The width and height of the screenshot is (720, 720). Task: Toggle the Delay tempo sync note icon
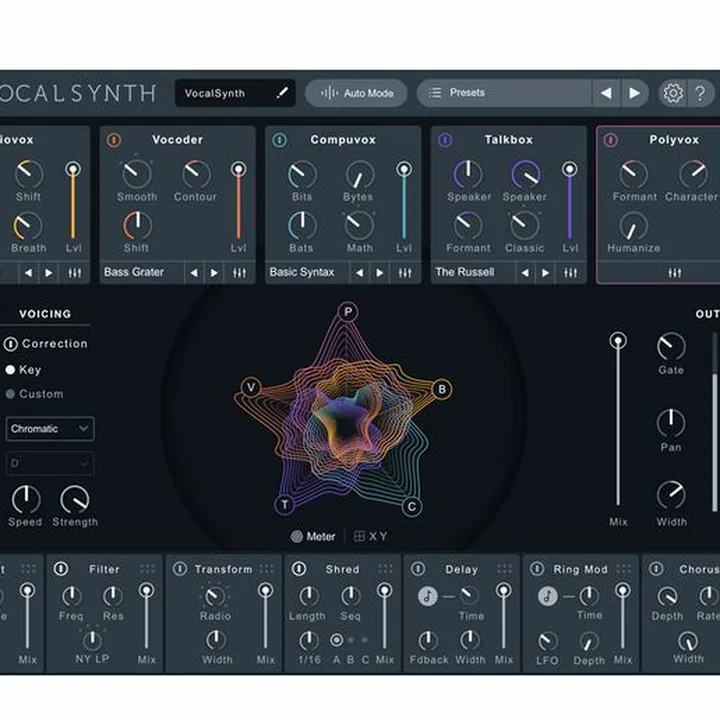coord(428,596)
